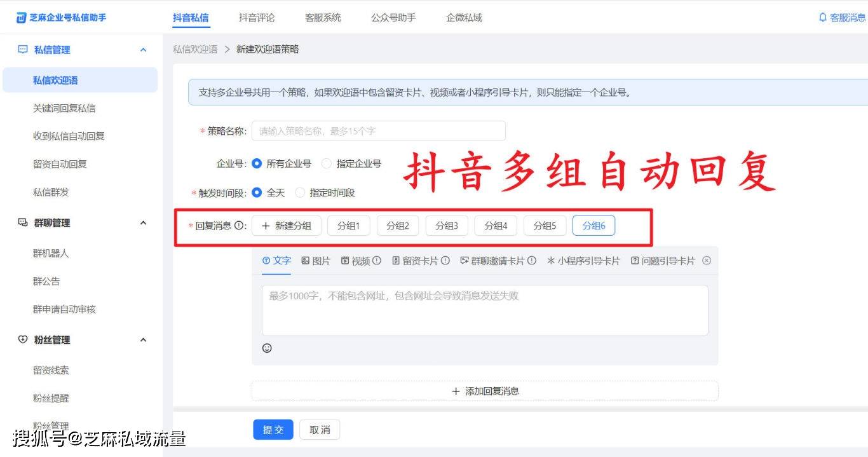Image resolution: width=868 pixels, height=457 pixels.
Task: Click the info icon next to 群聊邀请卡片
Action: pyautogui.click(x=532, y=261)
